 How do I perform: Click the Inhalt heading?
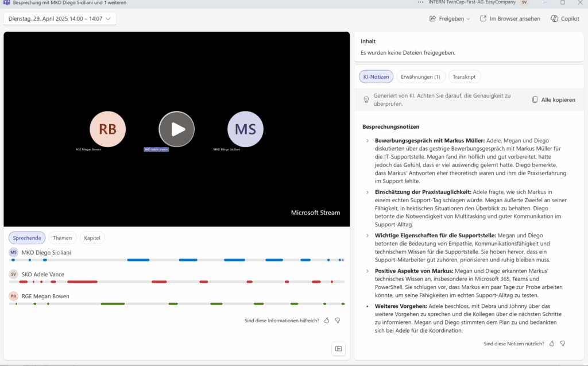(368, 41)
